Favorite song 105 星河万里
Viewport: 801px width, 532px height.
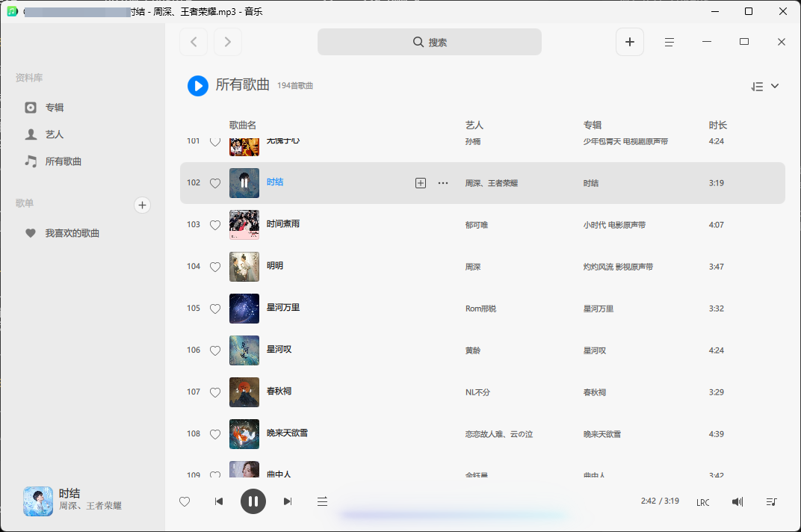(215, 309)
